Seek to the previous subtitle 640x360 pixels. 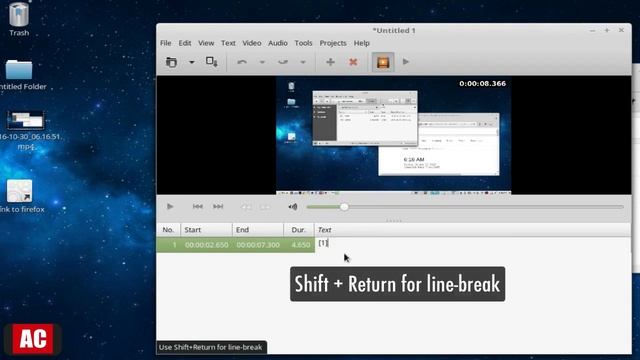198,207
